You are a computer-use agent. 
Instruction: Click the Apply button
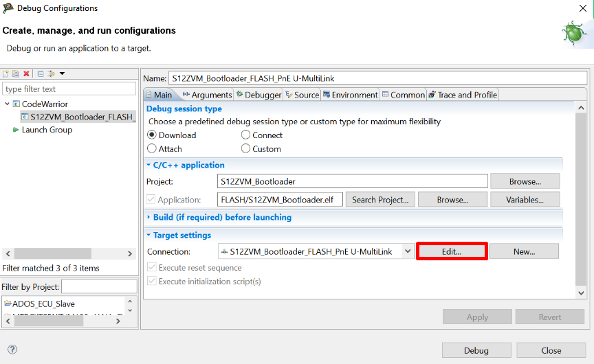click(477, 317)
